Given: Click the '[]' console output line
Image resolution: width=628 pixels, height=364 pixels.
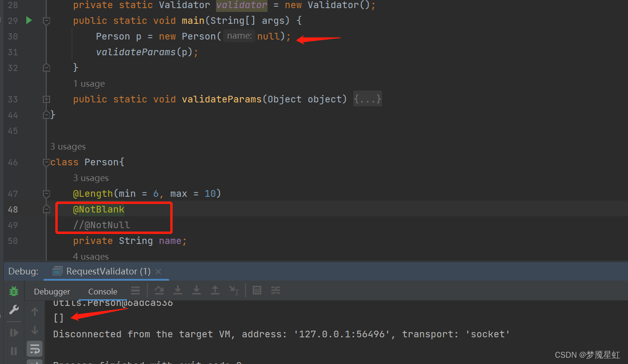Looking at the screenshot, I should pos(58,318).
